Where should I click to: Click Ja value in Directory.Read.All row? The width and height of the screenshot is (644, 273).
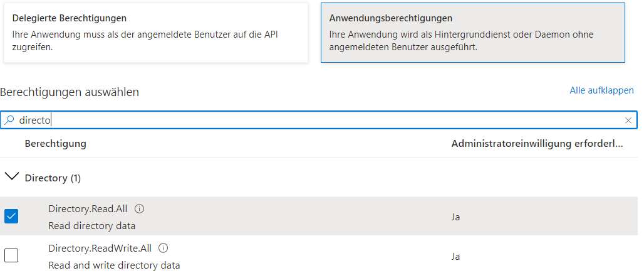point(455,217)
